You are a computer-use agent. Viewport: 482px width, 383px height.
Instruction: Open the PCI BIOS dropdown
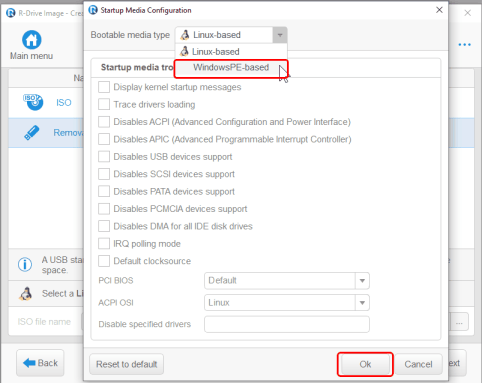[362, 281]
